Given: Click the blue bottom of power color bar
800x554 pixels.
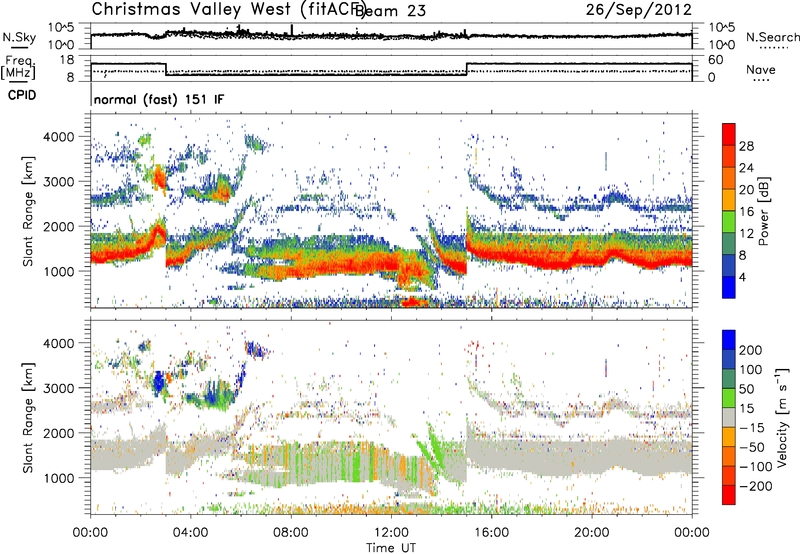Looking at the screenshot, I should pyautogui.click(x=729, y=287).
